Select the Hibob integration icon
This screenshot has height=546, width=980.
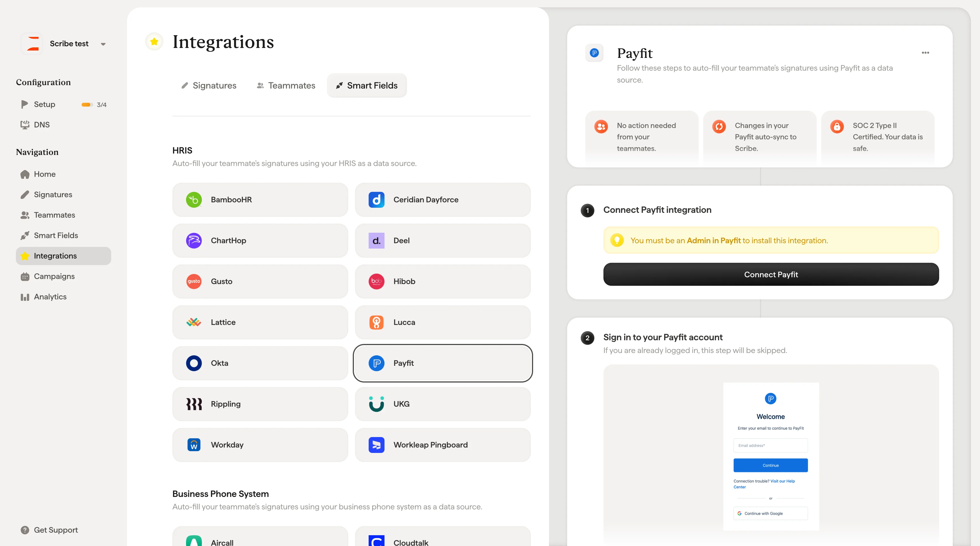tap(376, 282)
